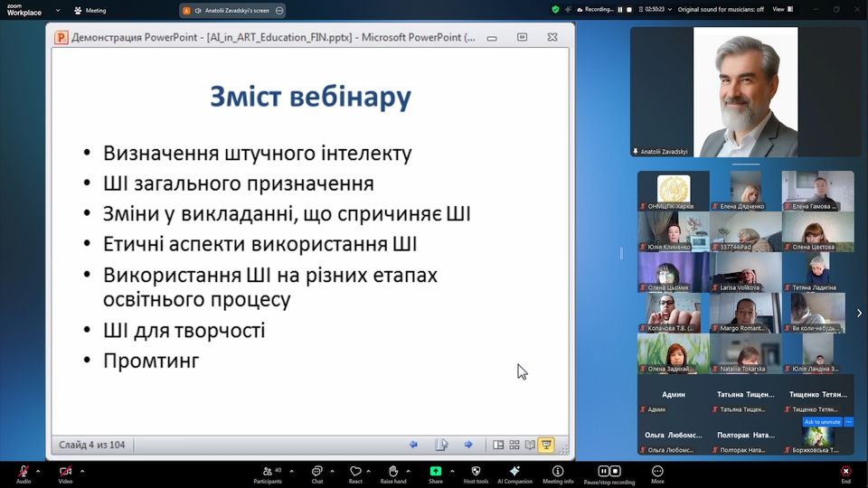
Task: Pause recording from top bar
Action: coord(620,9)
